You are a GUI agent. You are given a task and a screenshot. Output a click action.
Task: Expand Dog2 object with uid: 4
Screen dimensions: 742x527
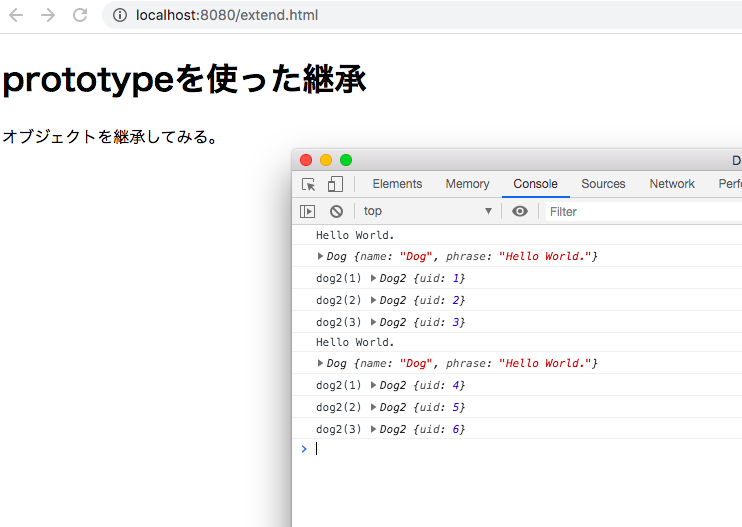[x=373, y=385]
